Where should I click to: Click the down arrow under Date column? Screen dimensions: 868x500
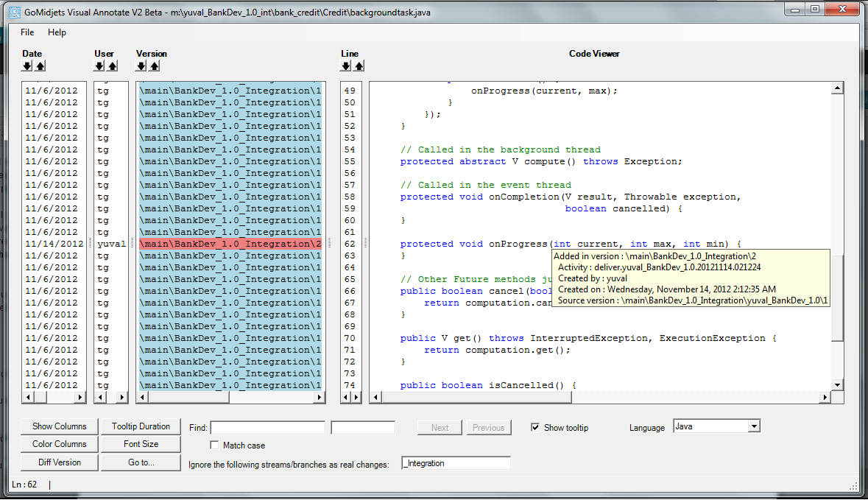pyautogui.click(x=27, y=66)
